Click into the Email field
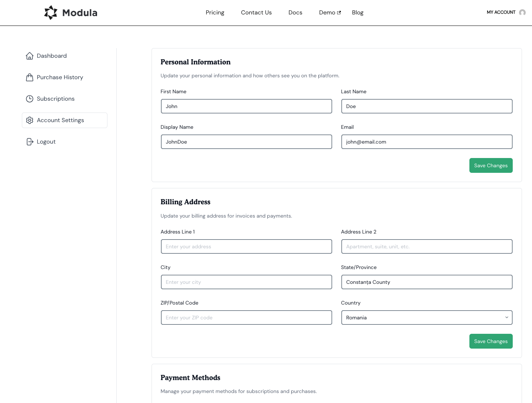The width and height of the screenshot is (532, 403). [426, 142]
